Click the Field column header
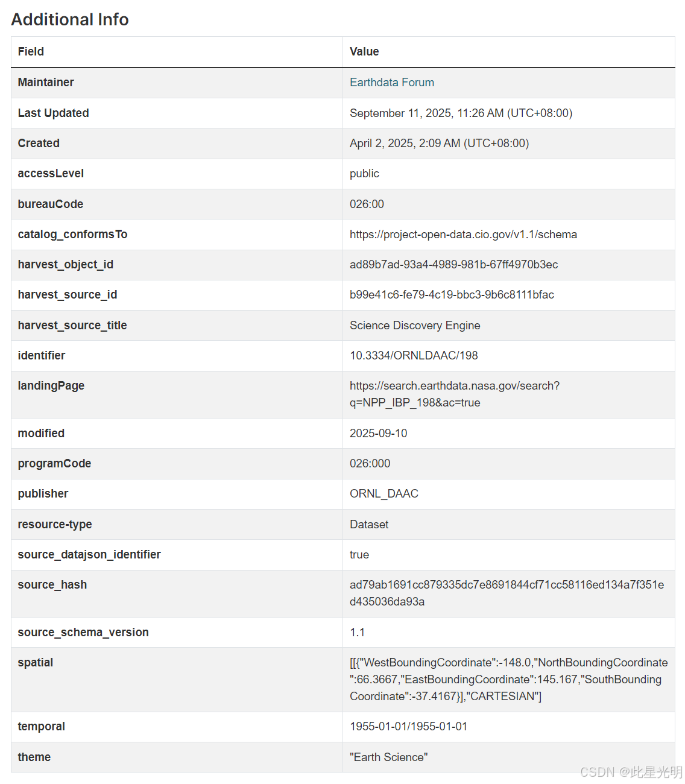This screenshot has width=685, height=784. (31, 52)
